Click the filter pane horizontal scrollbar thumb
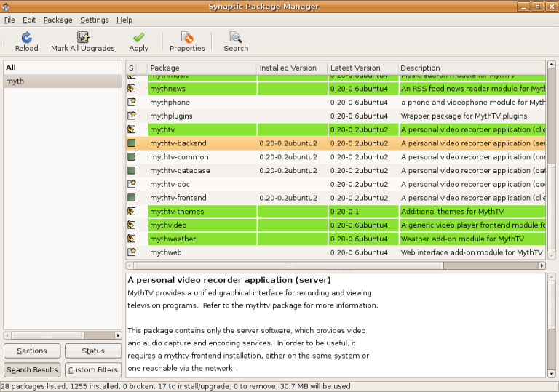This screenshot has height=392, width=559. point(47,335)
